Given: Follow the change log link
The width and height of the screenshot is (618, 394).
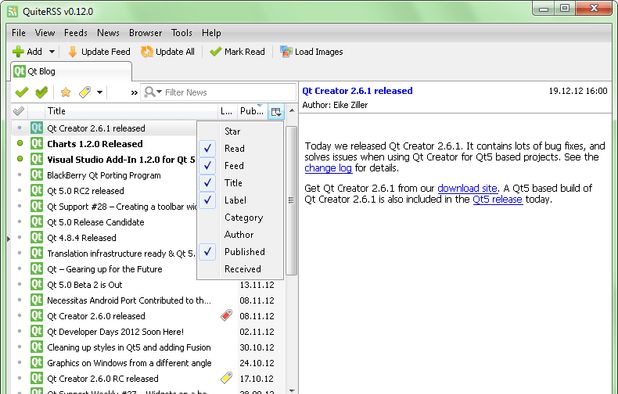Looking at the screenshot, I should (328, 168).
